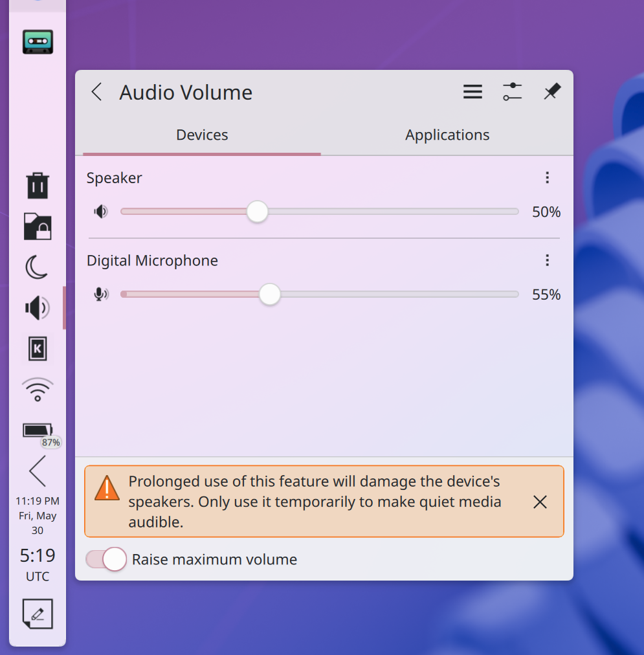Click the battery status icon
Screen dimensions: 644x655
pyautogui.click(x=39, y=430)
